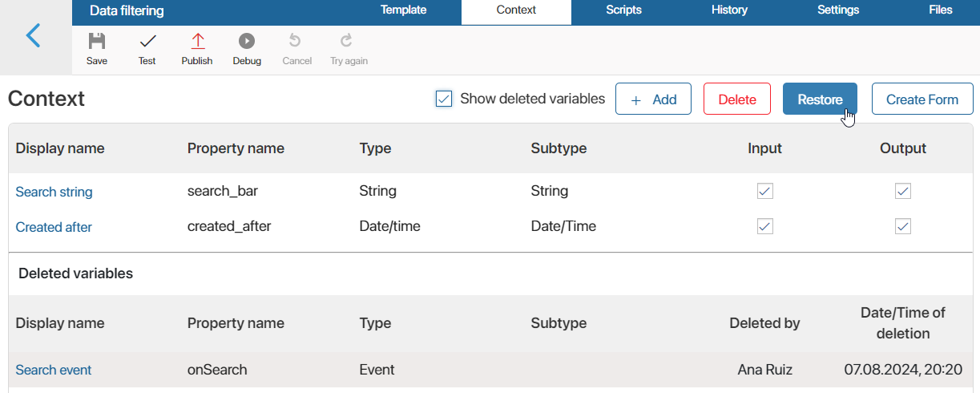Toggle Output checkbox for Created after

(x=903, y=226)
